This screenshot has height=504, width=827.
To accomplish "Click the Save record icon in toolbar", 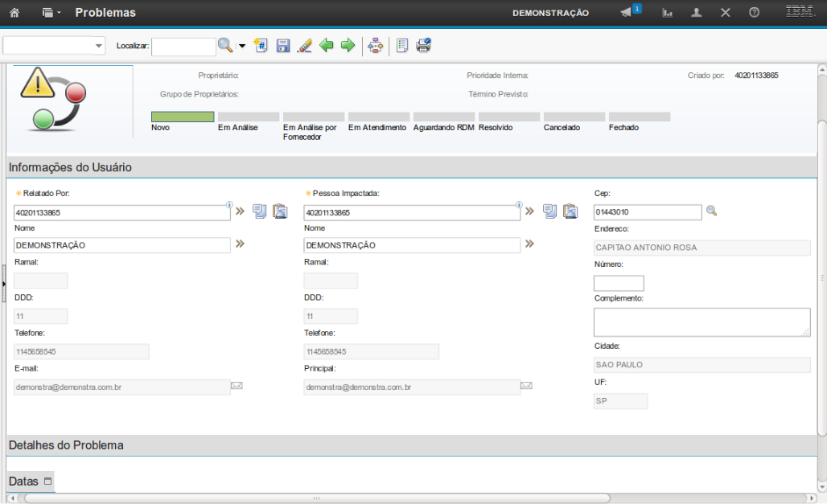I will click(283, 46).
